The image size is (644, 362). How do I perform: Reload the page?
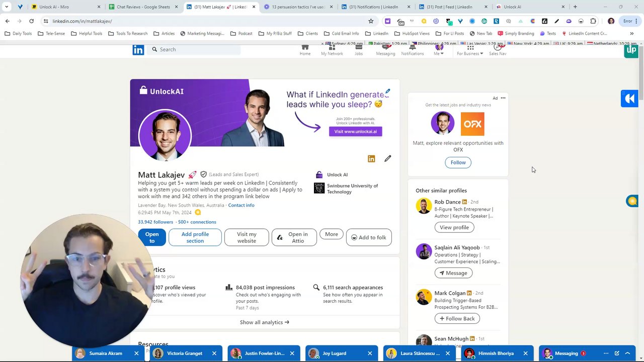[x=31, y=21]
